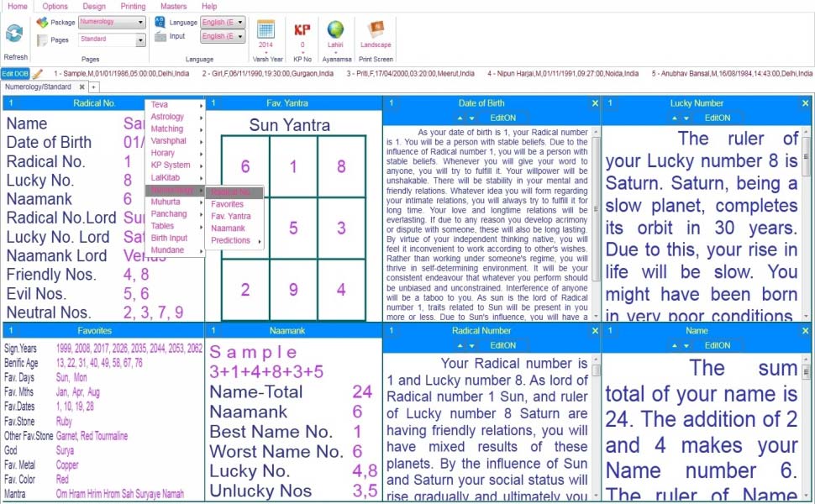Screen dimensions: 815x504
Task: Open the Ayanamsa globe icon
Action: [x=335, y=29]
